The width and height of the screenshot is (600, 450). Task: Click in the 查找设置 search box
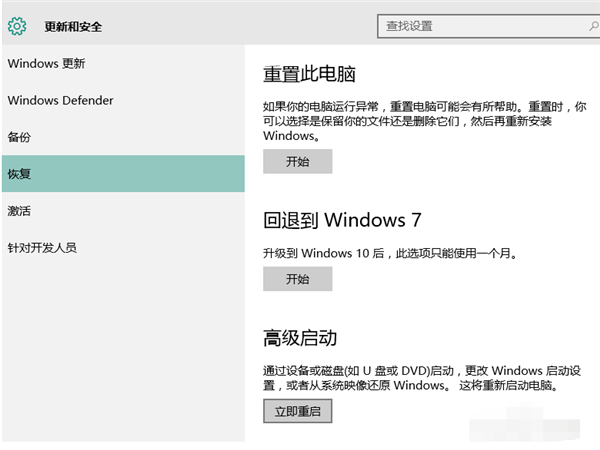[470, 26]
